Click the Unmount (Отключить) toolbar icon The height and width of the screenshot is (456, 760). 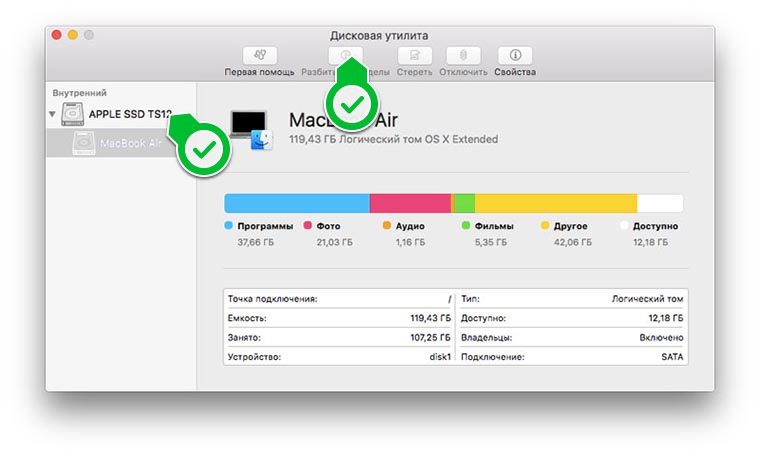[x=463, y=55]
